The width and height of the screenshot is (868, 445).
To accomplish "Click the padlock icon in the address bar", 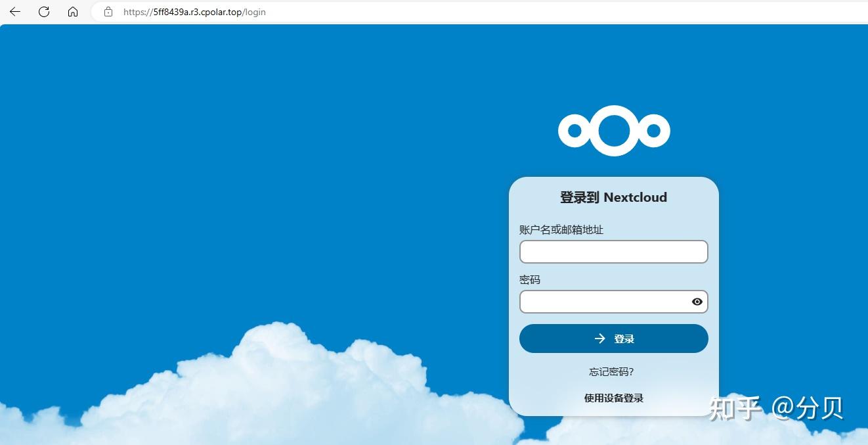I will click(x=108, y=11).
